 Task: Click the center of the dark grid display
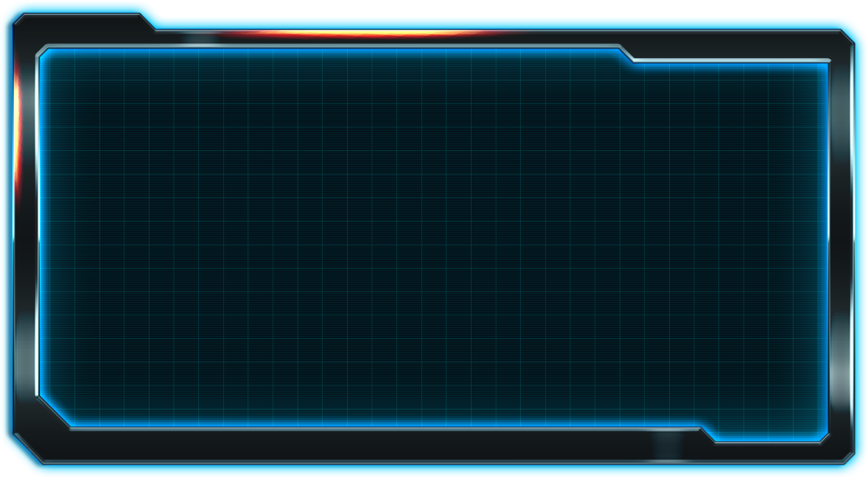[434, 243]
